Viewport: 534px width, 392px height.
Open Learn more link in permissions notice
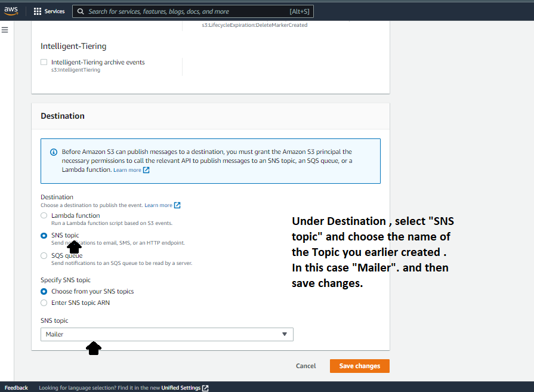(127, 170)
